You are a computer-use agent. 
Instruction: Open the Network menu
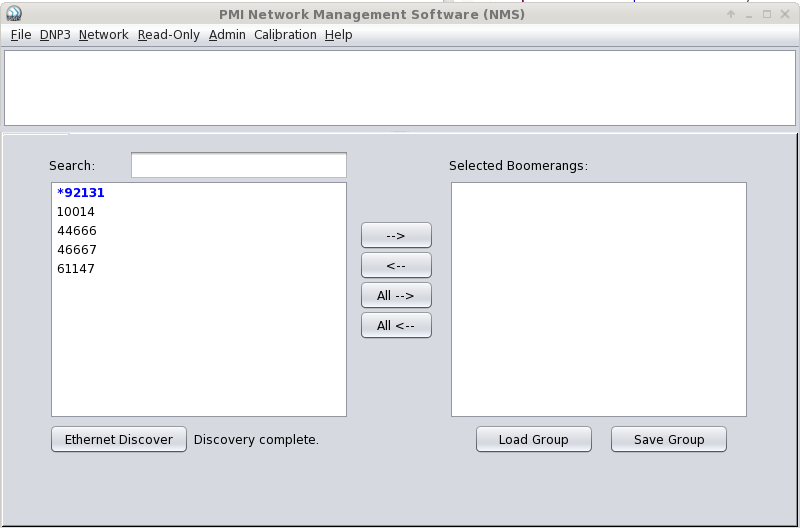104,35
